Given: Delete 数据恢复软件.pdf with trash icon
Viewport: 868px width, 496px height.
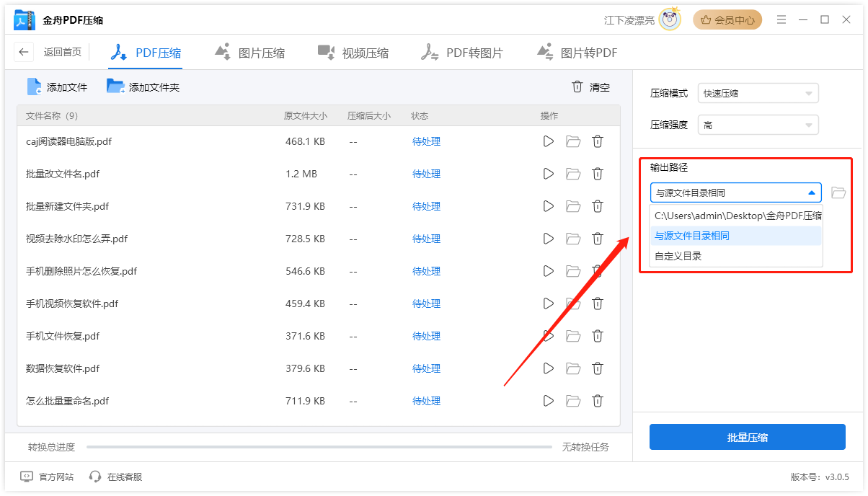Looking at the screenshot, I should coord(598,368).
